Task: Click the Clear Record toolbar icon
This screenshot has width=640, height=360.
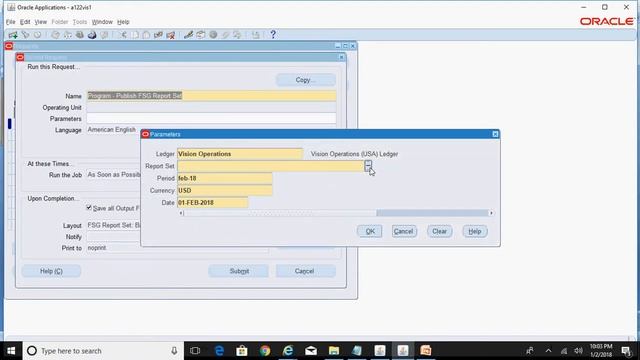Action: click(x=158, y=35)
